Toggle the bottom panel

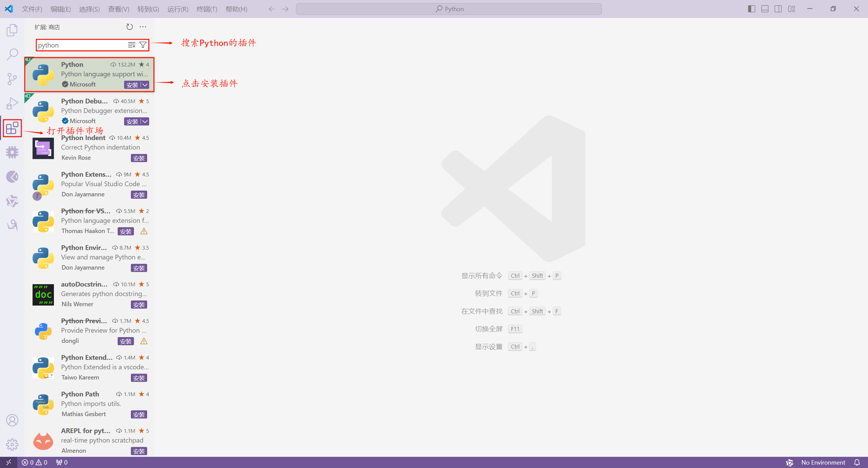pyautogui.click(x=765, y=9)
